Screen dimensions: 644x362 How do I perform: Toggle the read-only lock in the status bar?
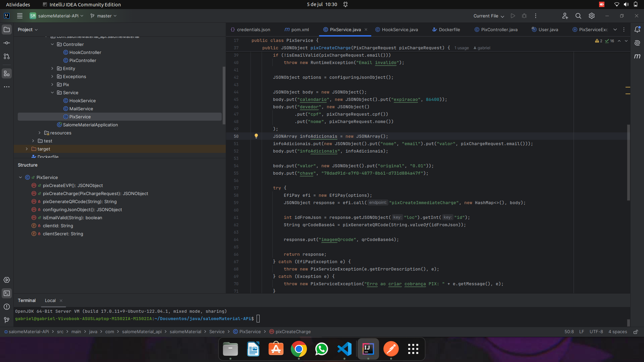pos(636,332)
